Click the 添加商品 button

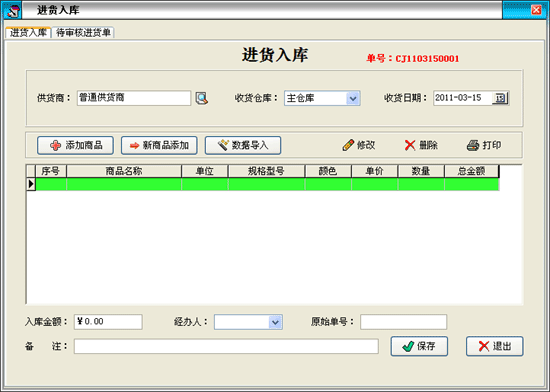(x=75, y=146)
